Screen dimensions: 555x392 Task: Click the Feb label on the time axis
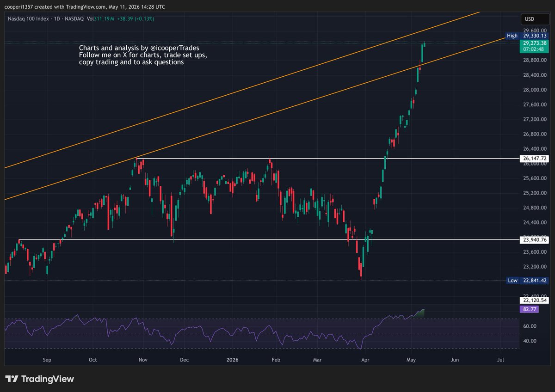click(276, 359)
